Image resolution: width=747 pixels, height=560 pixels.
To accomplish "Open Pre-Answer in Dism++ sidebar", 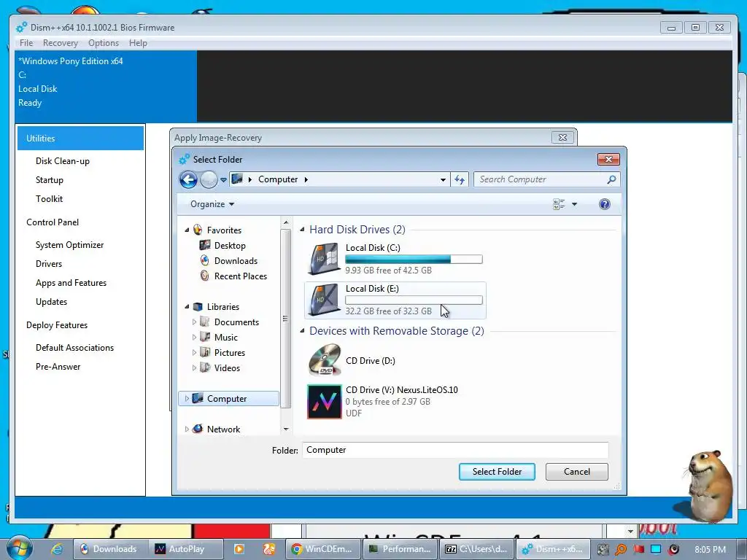I will 58,367.
